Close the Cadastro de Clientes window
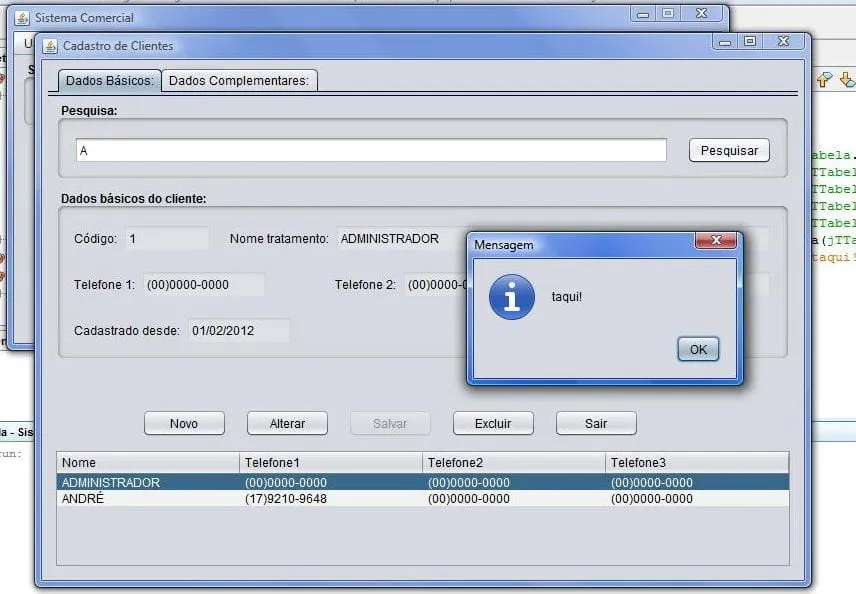856x594 pixels. coord(783,41)
